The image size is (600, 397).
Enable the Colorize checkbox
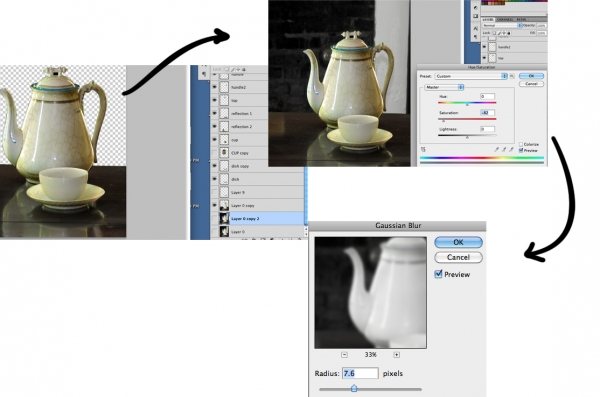(x=521, y=144)
